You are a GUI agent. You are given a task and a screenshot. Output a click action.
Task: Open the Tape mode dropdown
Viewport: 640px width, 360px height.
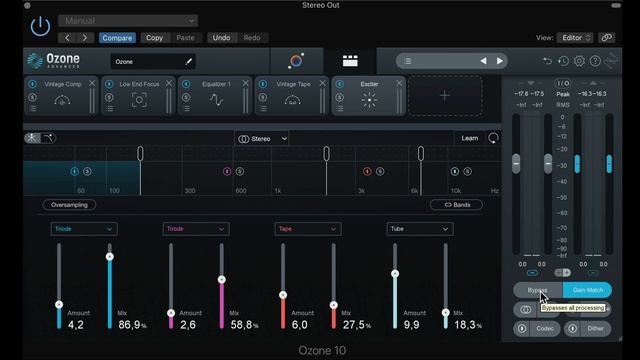308,229
